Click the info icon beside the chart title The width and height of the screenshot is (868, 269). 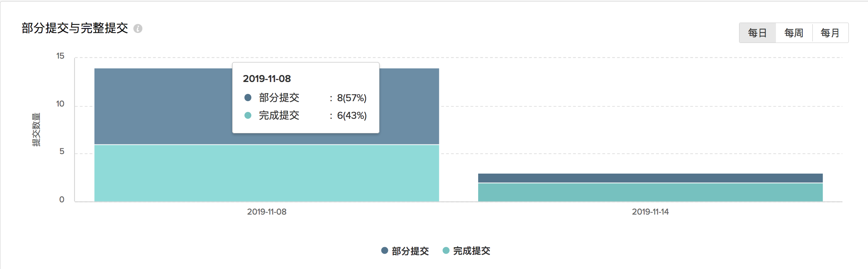pos(138,28)
